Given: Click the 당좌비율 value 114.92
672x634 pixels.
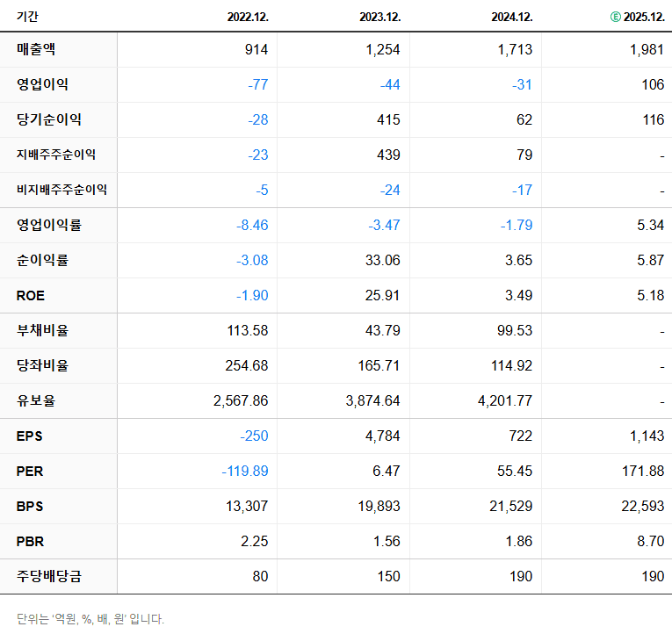Looking at the screenshot, I should tap(512, 366).
